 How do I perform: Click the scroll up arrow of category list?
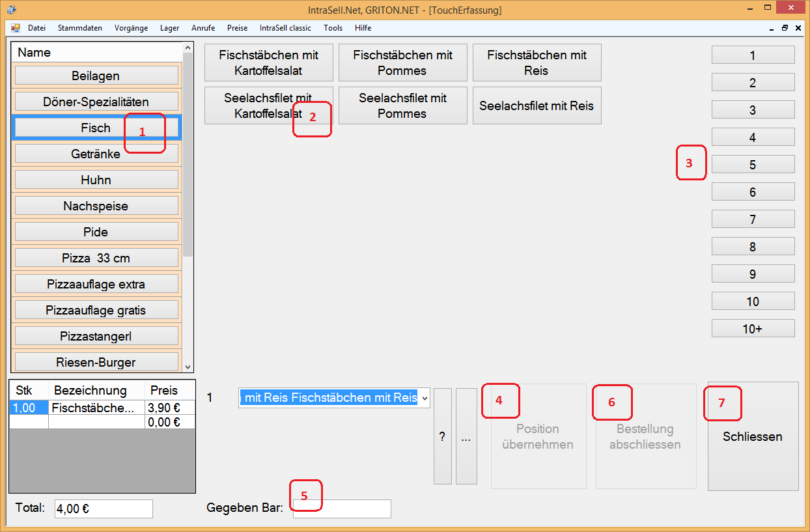[x=188, y=48]
